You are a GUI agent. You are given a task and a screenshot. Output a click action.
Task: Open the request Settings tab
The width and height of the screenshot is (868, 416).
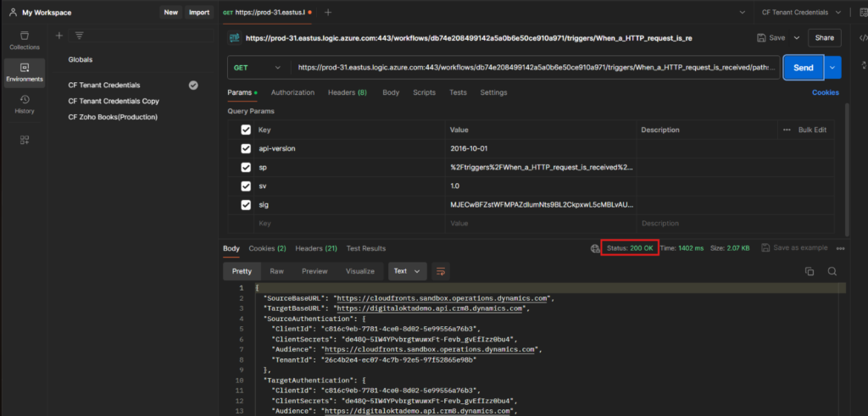pos(493,92)
